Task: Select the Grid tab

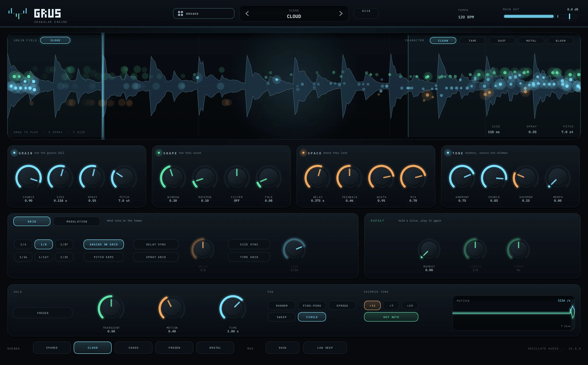Action: pos(32,221)
